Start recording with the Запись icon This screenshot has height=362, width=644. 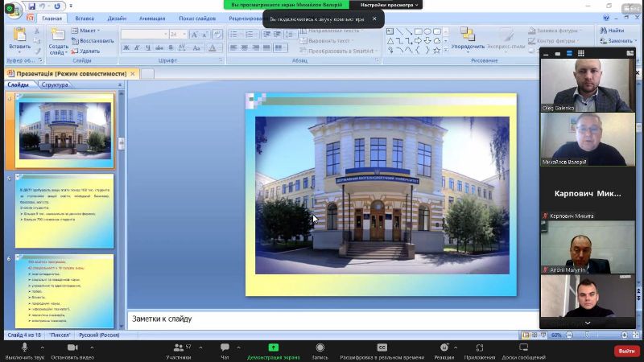point(320,348)
